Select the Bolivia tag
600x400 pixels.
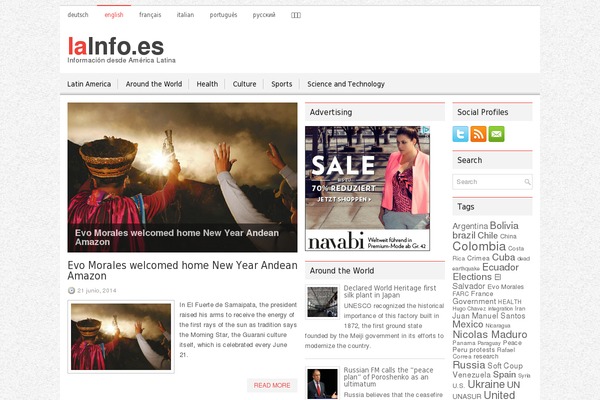tap(504, 225)
